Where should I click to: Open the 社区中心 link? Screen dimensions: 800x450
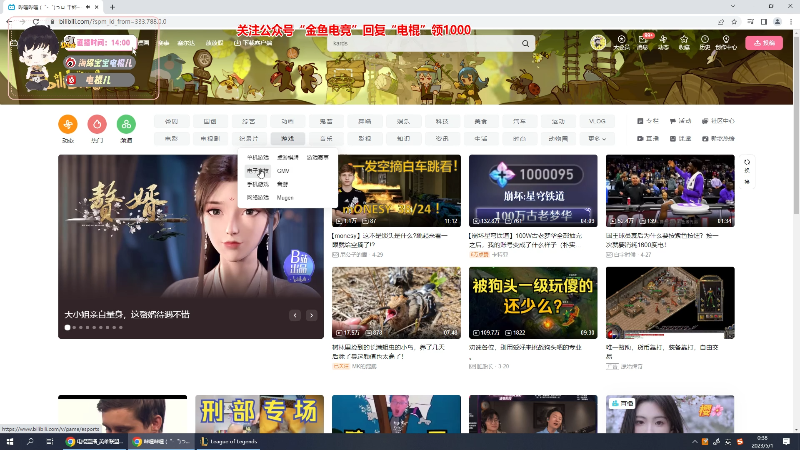coord(718,121)
